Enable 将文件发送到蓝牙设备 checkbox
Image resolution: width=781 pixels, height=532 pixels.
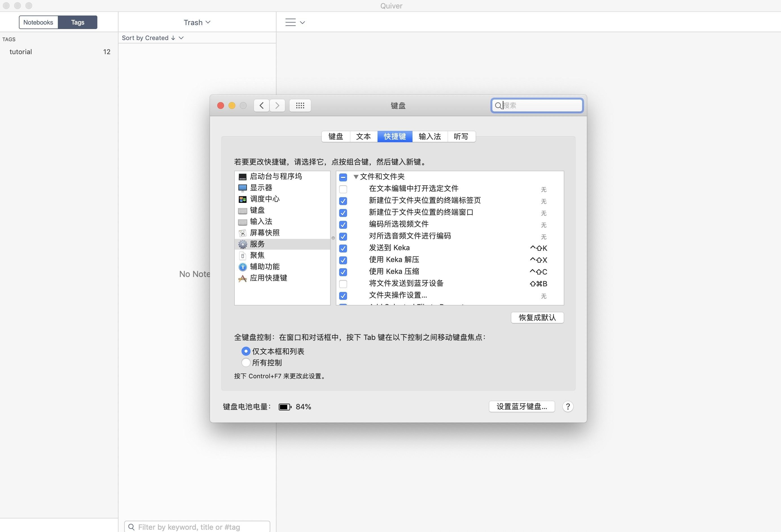(x=343, y=284)
